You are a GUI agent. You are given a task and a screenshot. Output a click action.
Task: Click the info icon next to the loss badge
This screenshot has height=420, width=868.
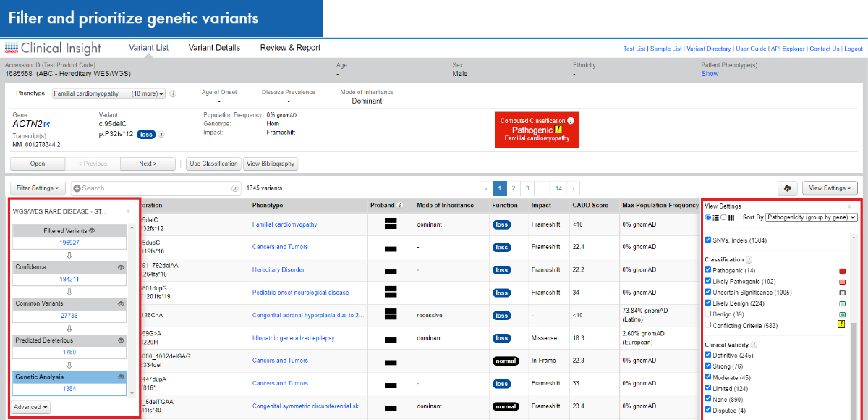[x=161, y=134]
